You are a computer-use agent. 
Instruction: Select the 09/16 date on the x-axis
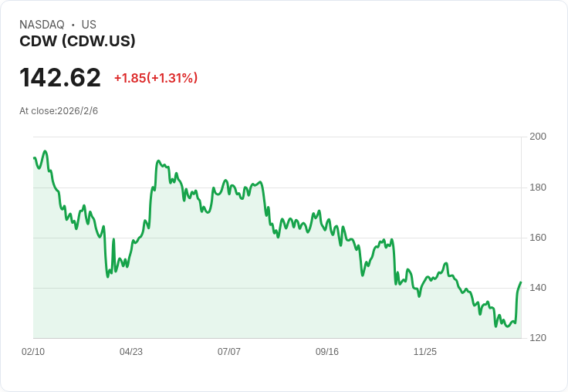tap(327, 352)
